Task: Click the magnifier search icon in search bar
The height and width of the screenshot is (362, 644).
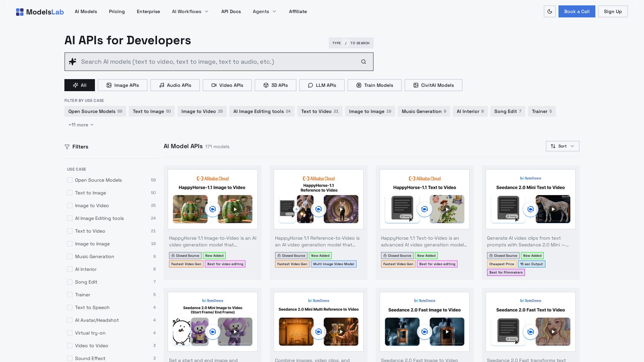Action: click(364, 62)
